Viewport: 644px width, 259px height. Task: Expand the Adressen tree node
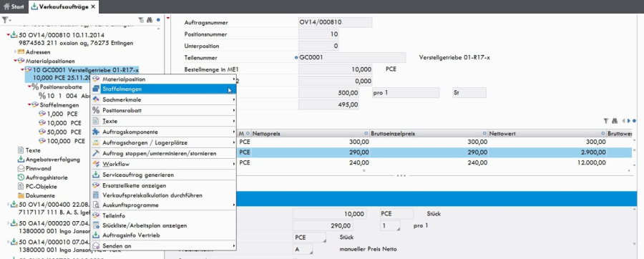16,52
